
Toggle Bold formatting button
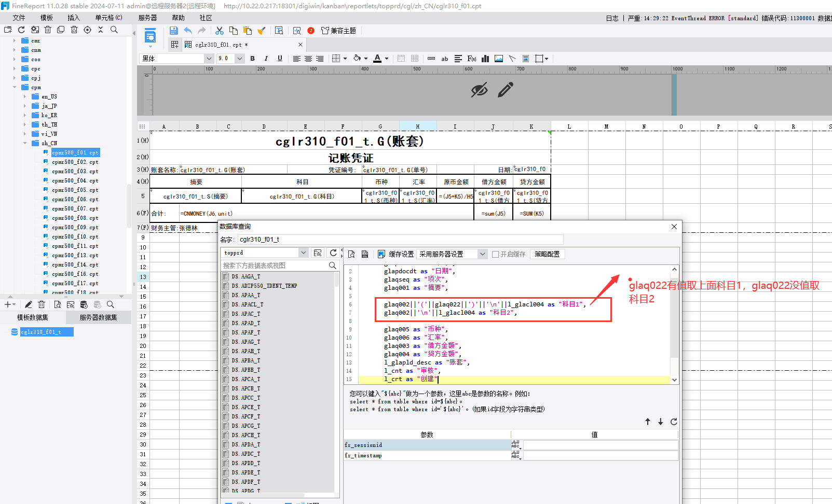click(x=253, y=59)
